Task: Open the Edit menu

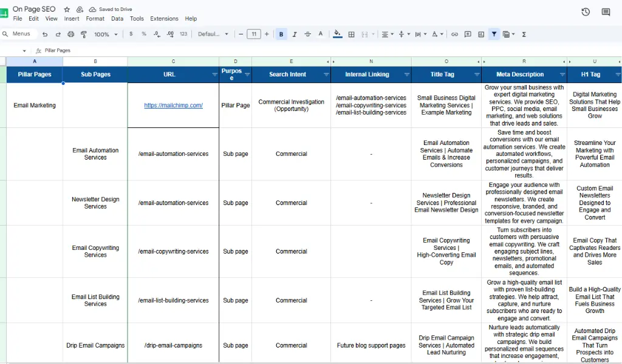Action: coord(34,19)
